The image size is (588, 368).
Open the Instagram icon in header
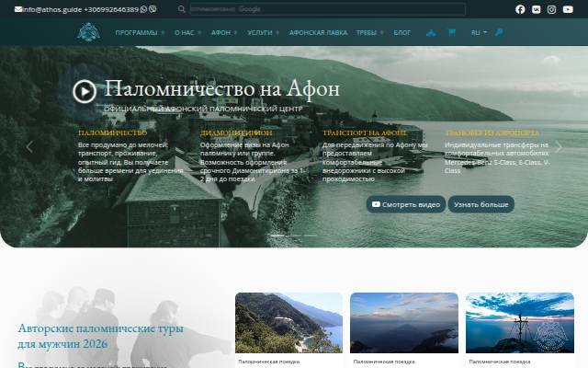[x=551, y=9]
